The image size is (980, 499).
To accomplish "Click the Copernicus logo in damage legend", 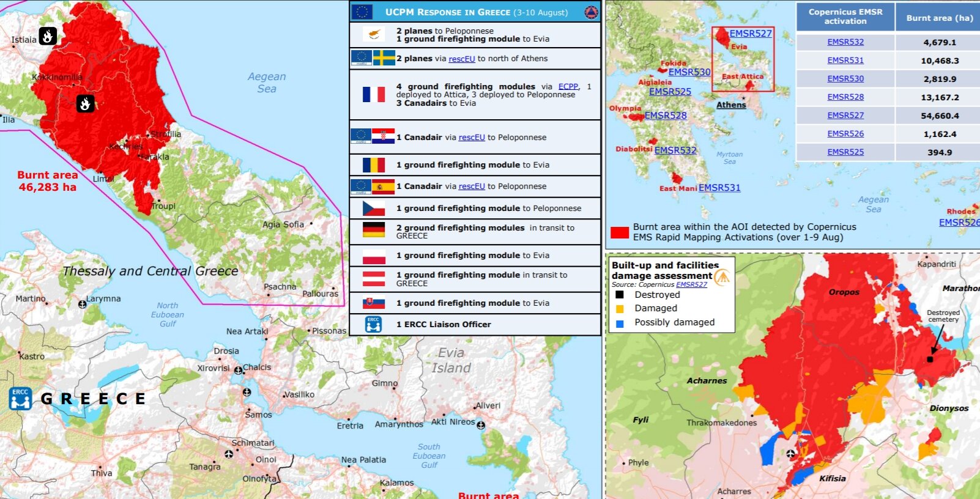I will pyautogui.click(x=722, y=277).
